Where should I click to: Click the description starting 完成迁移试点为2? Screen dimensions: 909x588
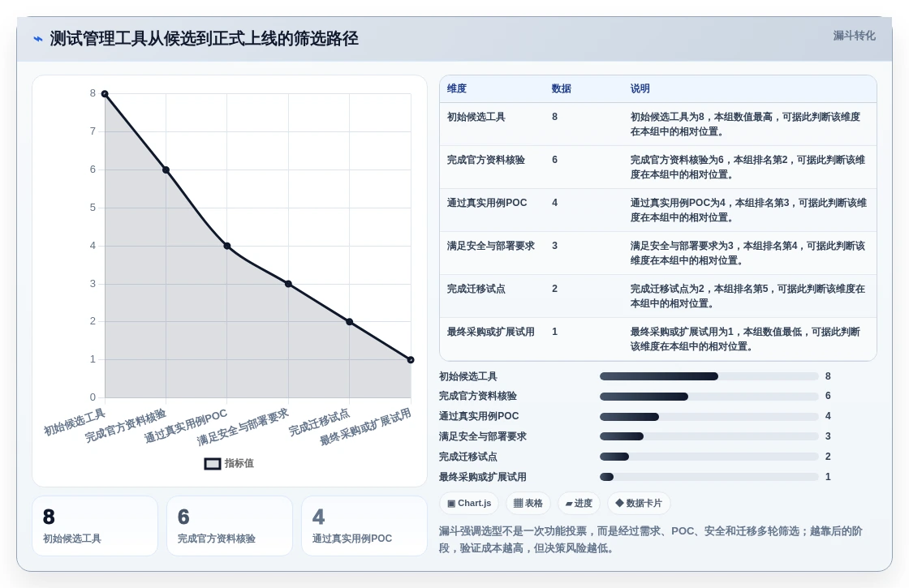coord(747,295)
